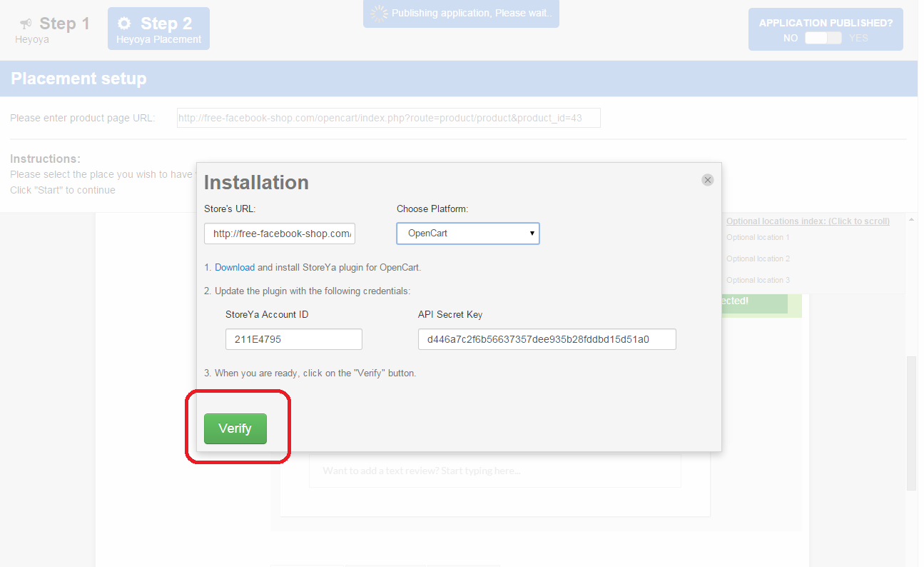Screen dimensions: 924x567
Task: Focus the Store's URL input field
Action: click(x=279, y=234)
